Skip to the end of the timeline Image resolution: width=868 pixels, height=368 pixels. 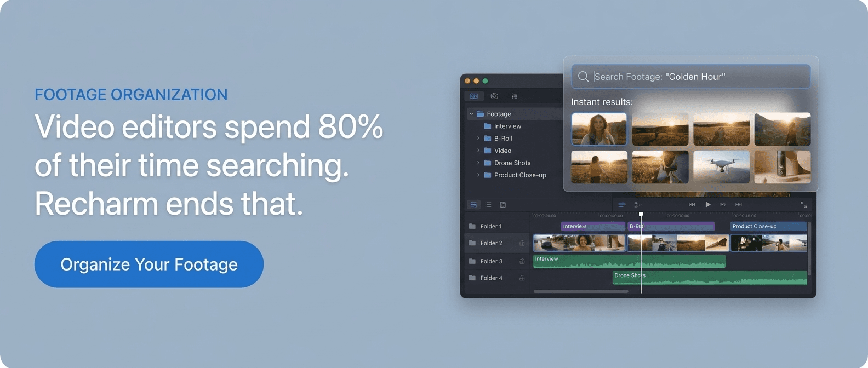click(x=739, y=205)
